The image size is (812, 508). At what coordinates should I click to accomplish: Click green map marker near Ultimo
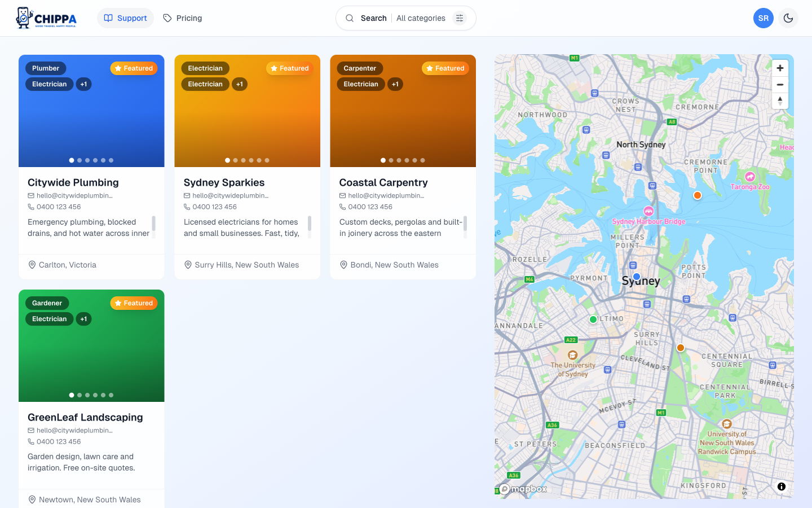[593, 319]
